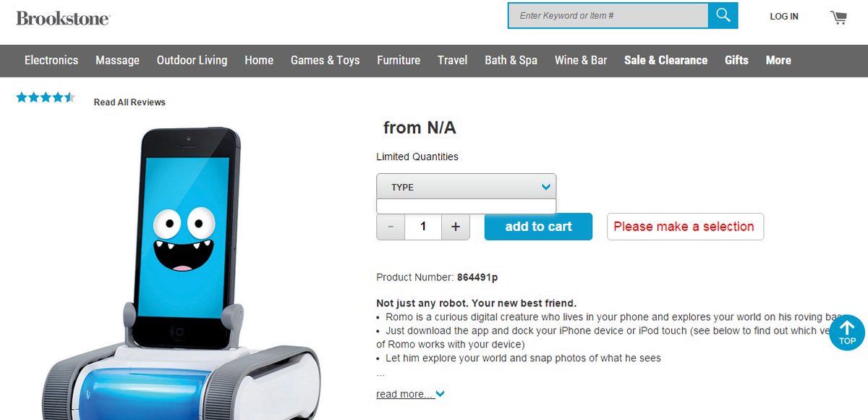The width and height of the screenshot is (868, 420).
Task: Open Read All Reviews link
Action: click(129, 102)
